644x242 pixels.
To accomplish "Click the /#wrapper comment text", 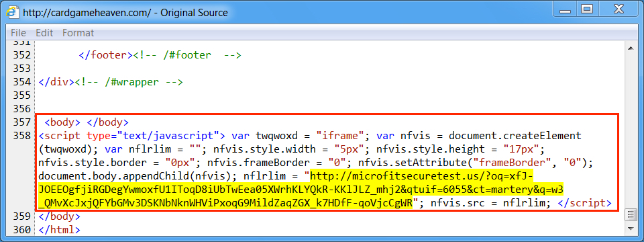I will coord(129,82).
